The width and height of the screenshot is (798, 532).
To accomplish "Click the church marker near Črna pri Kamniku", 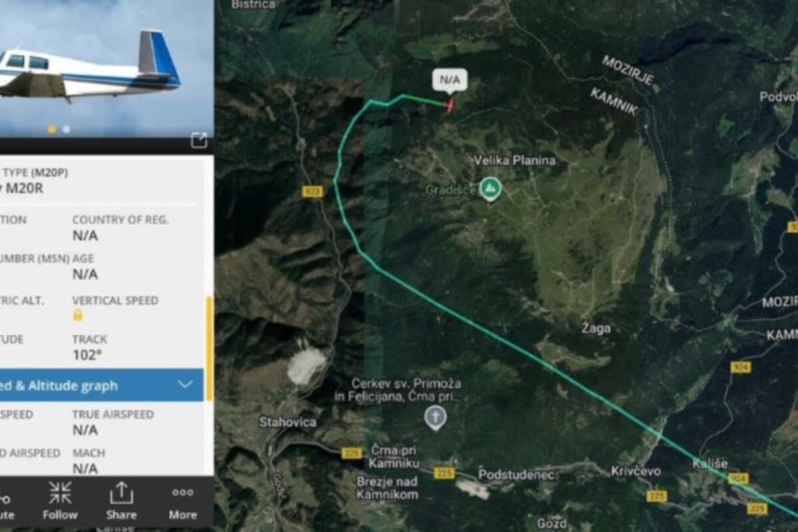I will (x=435, y=418).
